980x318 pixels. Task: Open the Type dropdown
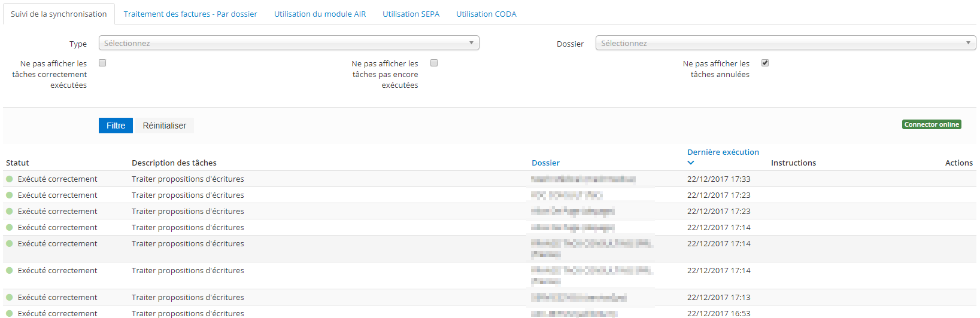[x=289, y=43]
